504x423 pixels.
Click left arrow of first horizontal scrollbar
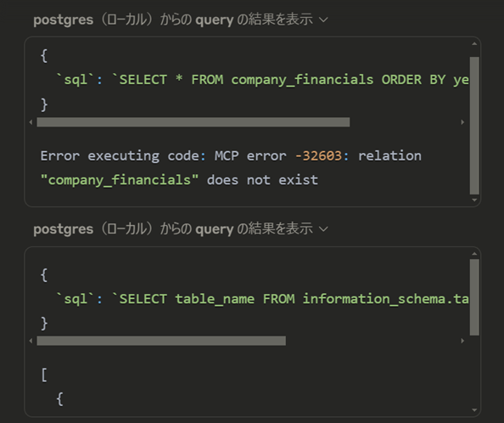click(31, 122)
